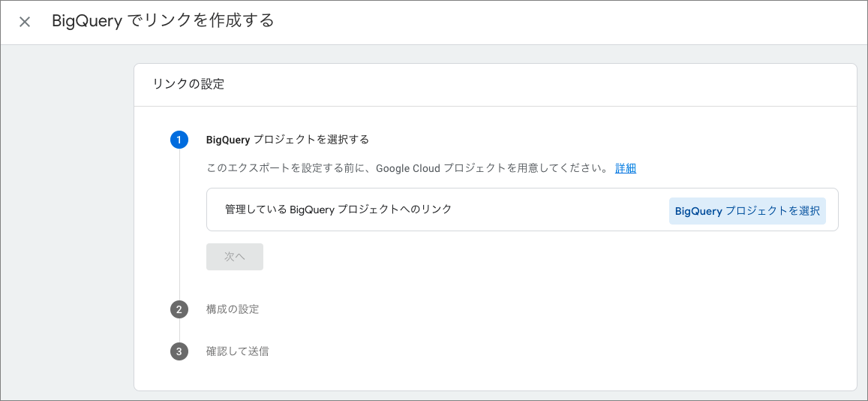Click the BigQuery プロジェクトを選択する step heading
The width and height of the screenshot is (868, 401).
(x=287, y=140)
